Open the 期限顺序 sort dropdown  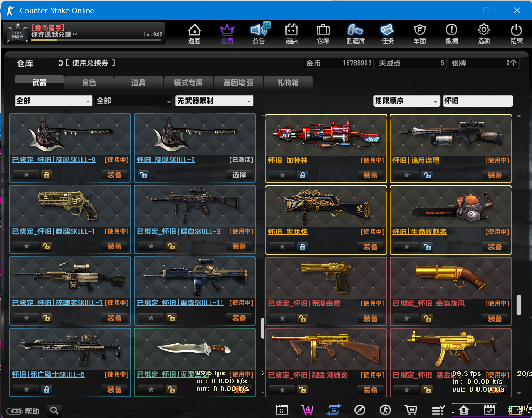(406, 101)
